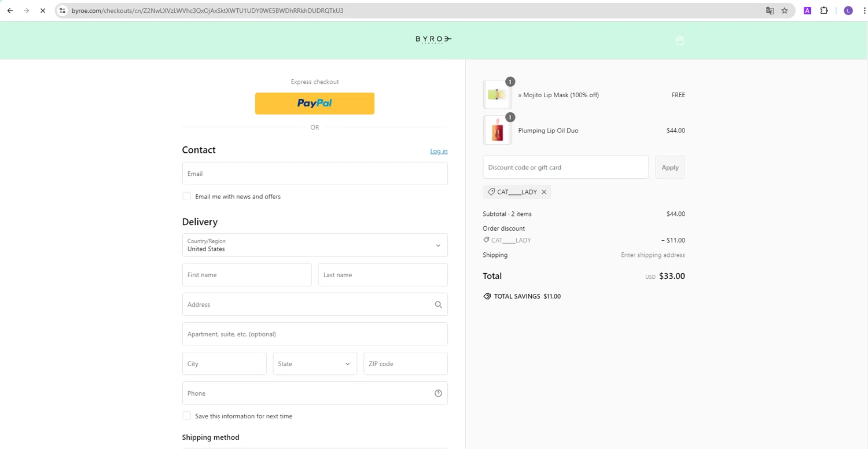Pay with PayPal express checkout
868x449 pixels.
315,104
